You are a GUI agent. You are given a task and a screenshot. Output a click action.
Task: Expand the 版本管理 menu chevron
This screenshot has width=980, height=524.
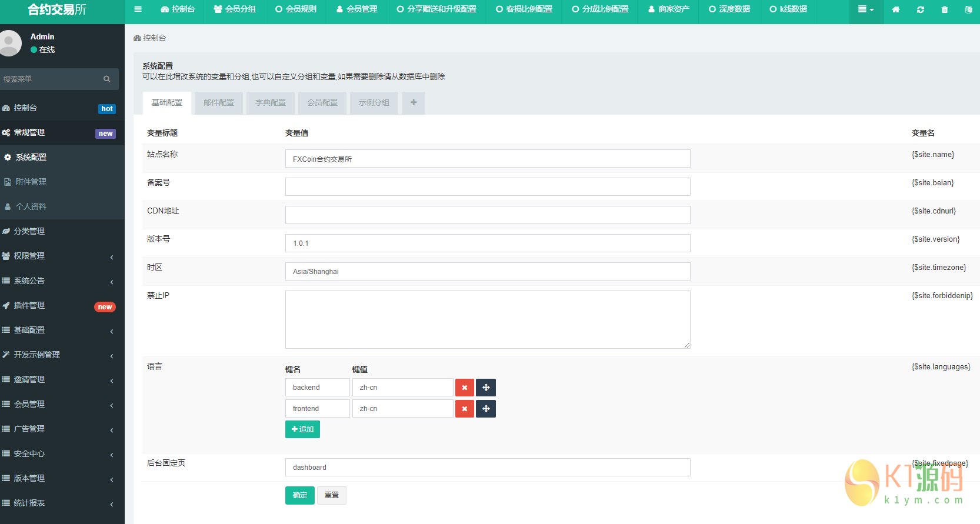[112, 479]
